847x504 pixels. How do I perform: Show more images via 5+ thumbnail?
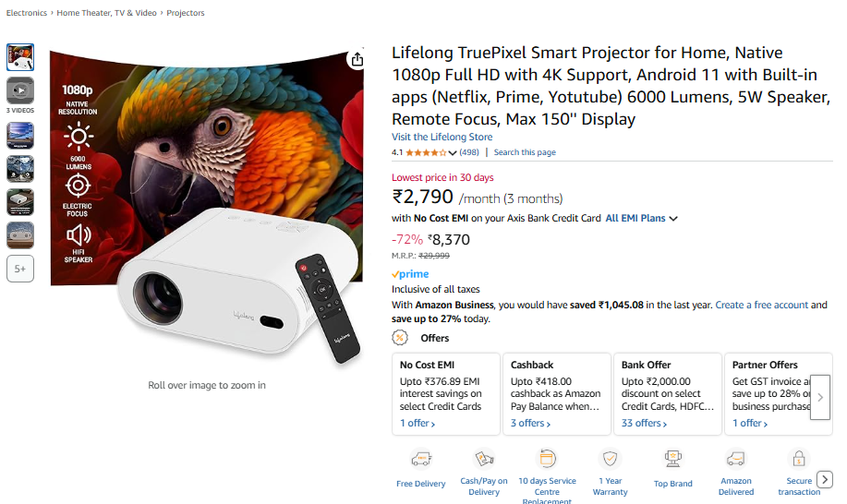click(20, 269)
